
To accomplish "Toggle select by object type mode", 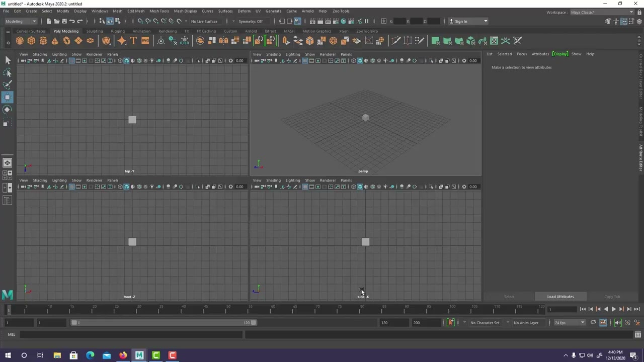I will click(x=110, y=21).
